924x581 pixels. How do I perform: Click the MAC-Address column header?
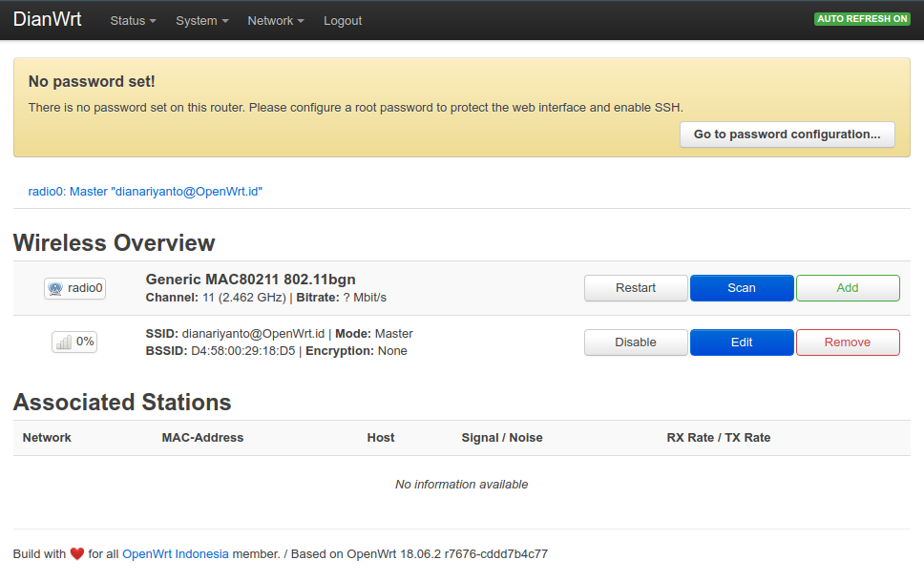coord(202,438)
